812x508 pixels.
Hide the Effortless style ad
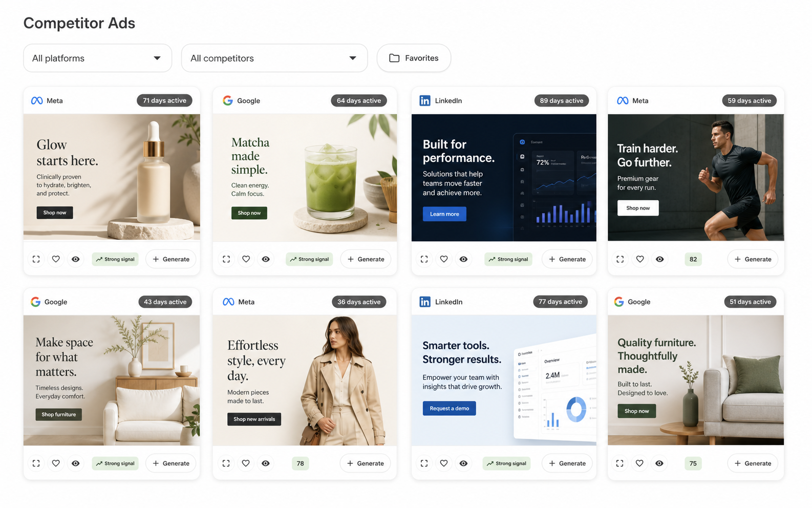(266, 463)
